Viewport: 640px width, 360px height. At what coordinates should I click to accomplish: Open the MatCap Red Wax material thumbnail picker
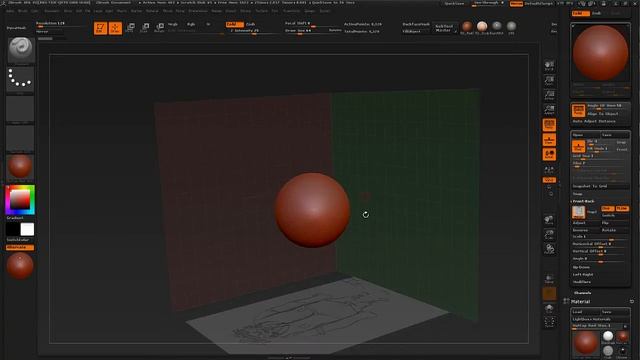(586, 343)
